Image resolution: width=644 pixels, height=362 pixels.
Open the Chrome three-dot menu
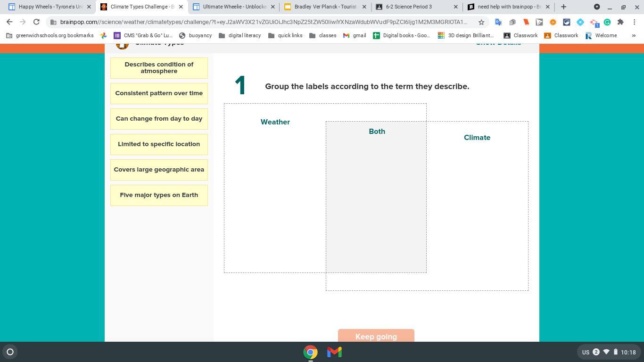coord(635,22)
